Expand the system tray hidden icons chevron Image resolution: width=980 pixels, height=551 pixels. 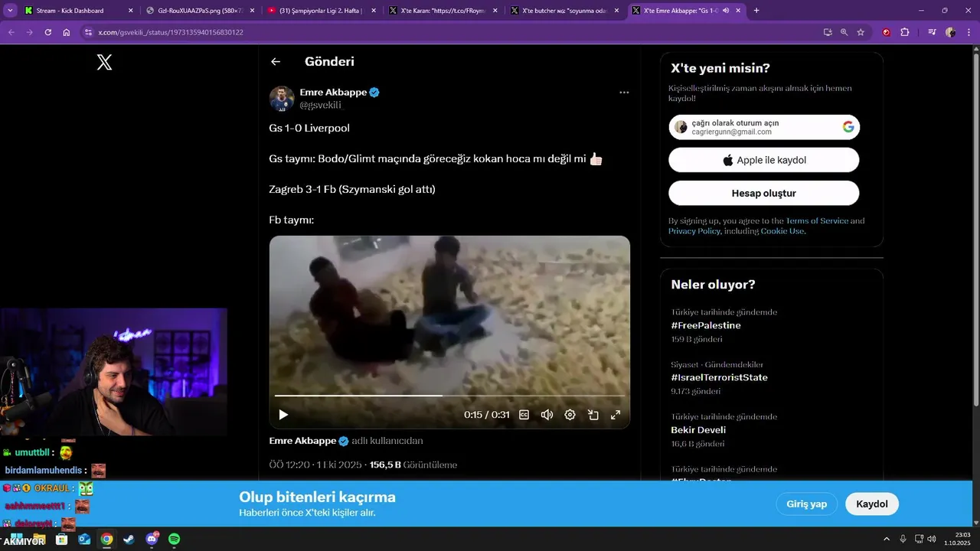(x=887, y=539)
